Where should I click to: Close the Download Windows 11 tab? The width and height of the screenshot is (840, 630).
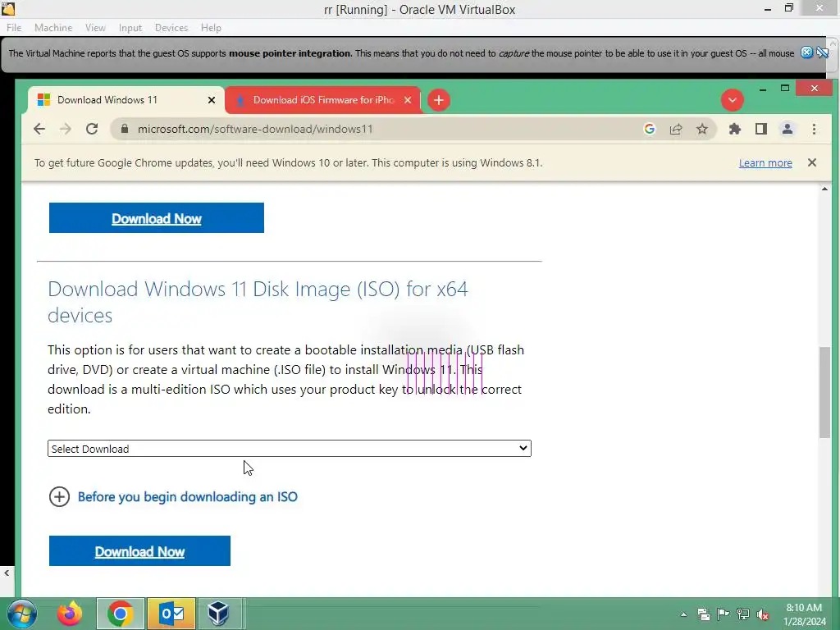212,100
